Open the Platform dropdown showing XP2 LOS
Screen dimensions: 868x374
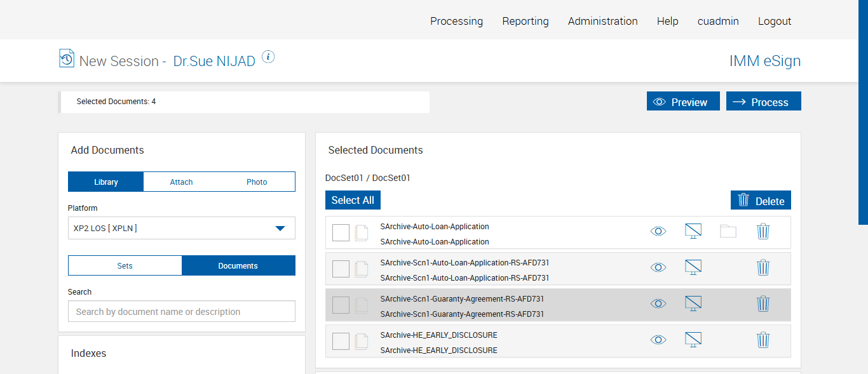click(182, 228)
